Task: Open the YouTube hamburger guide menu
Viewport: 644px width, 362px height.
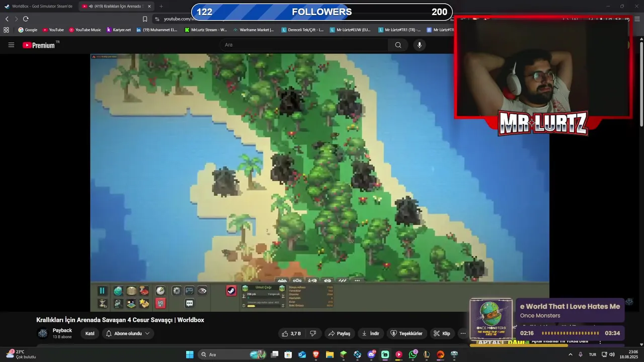Action: pyautogui.click(x=11, y=45)
